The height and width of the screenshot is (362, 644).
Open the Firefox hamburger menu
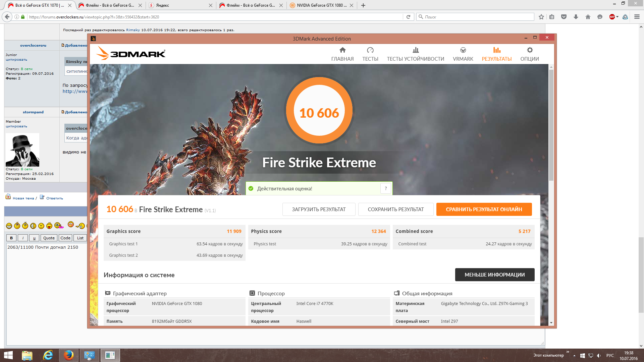637,17
